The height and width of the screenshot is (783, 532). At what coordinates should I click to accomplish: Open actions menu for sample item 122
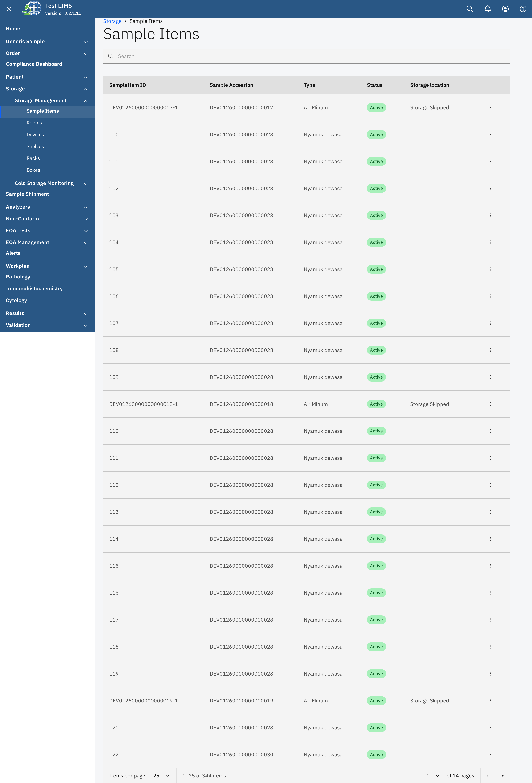(490, 754)
